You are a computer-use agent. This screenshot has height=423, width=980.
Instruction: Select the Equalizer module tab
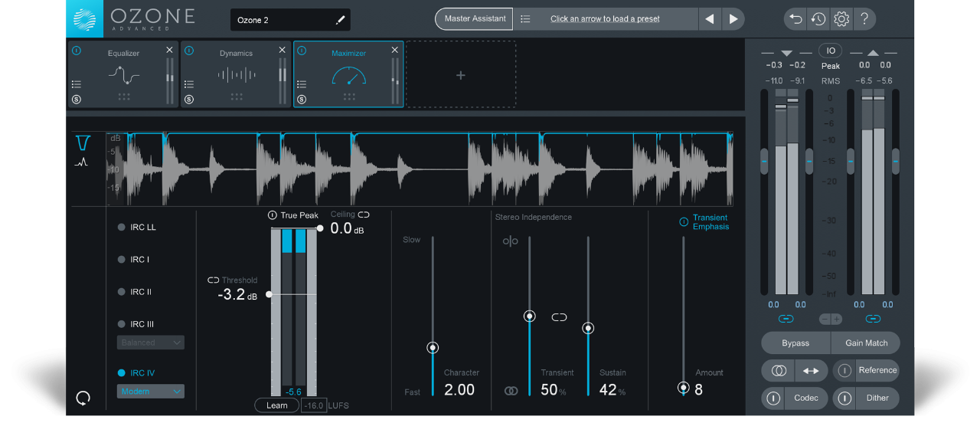point(123,74)
